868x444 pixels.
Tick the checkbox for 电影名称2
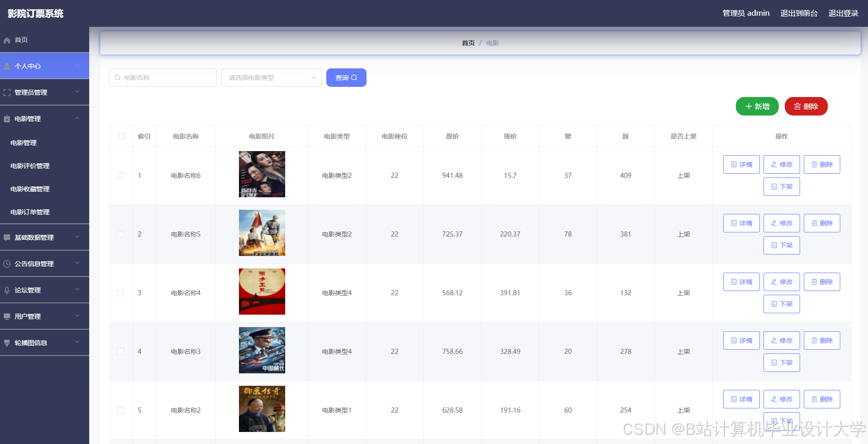tap(121, 410)
